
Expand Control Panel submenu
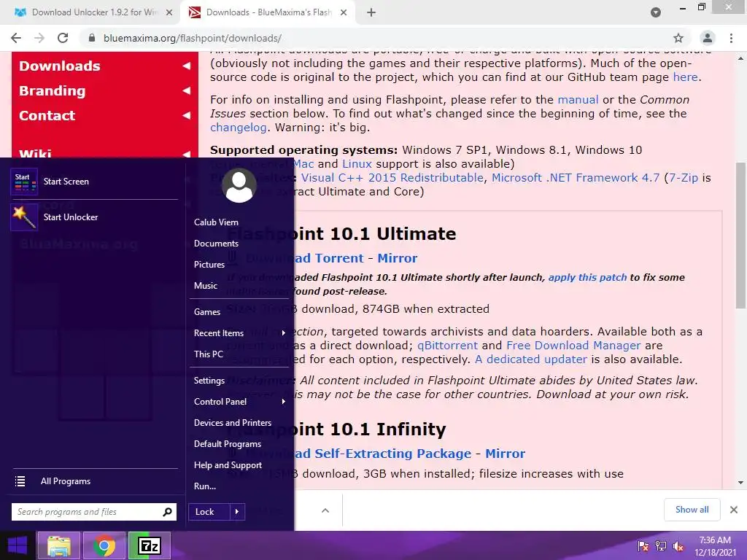(x=284, y=402)
